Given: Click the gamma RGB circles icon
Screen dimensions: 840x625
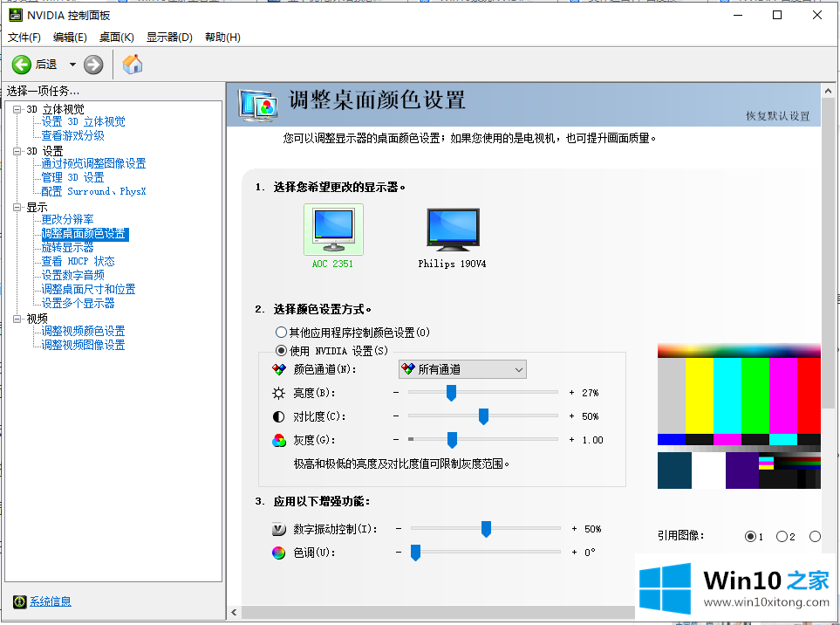Looking at the screenshot, I should (278, 441).
